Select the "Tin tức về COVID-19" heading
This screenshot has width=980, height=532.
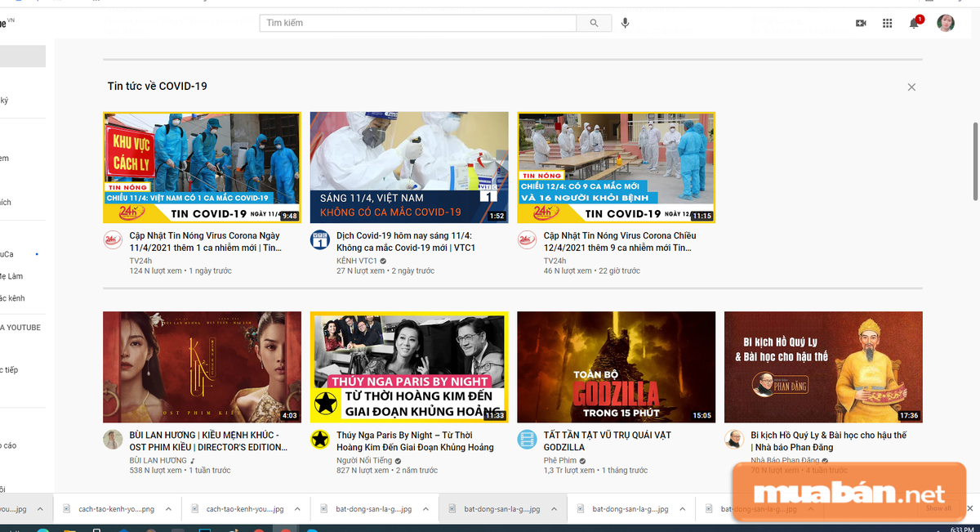(158, 86)
